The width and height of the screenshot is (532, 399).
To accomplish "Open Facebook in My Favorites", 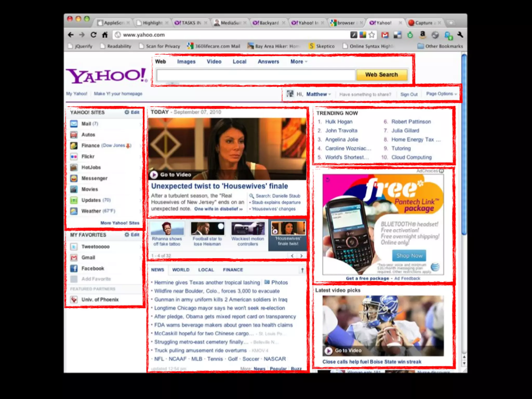I will [92, 269].
